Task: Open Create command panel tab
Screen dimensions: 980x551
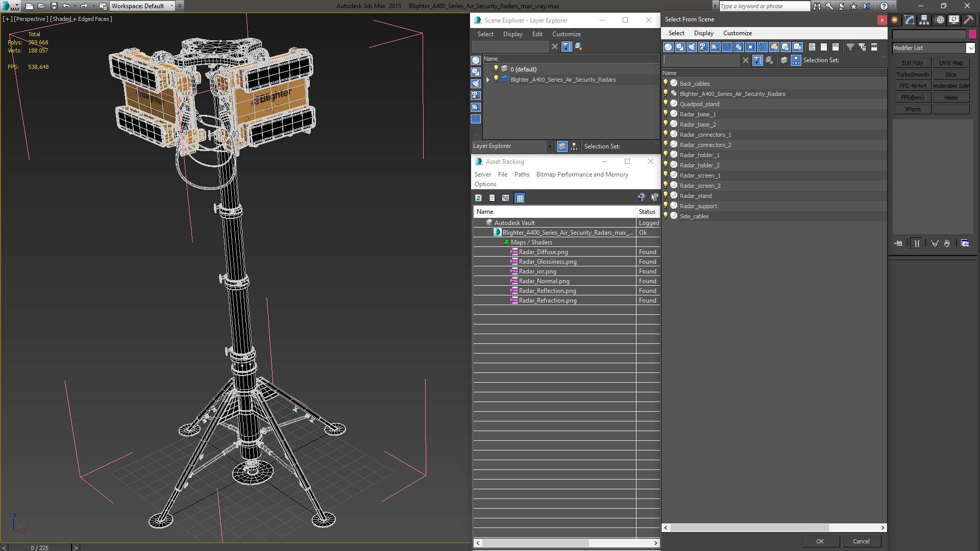Action: (895, 20)
